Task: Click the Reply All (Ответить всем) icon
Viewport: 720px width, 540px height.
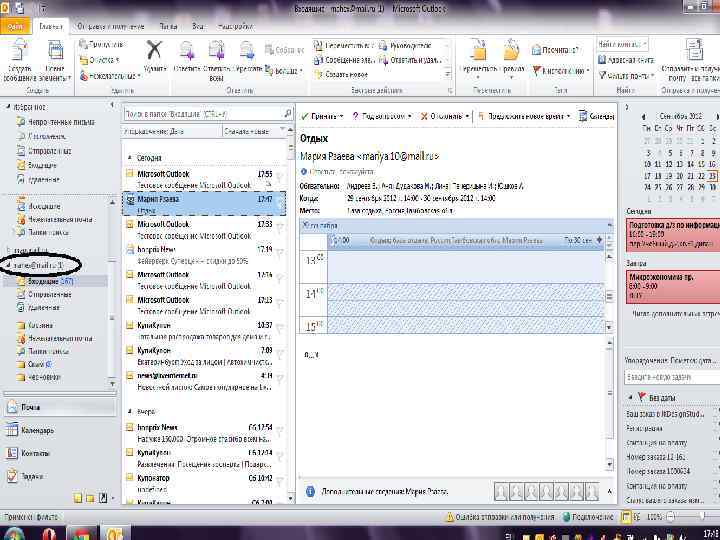Action: pyautogui.click(x=216, y=51)
